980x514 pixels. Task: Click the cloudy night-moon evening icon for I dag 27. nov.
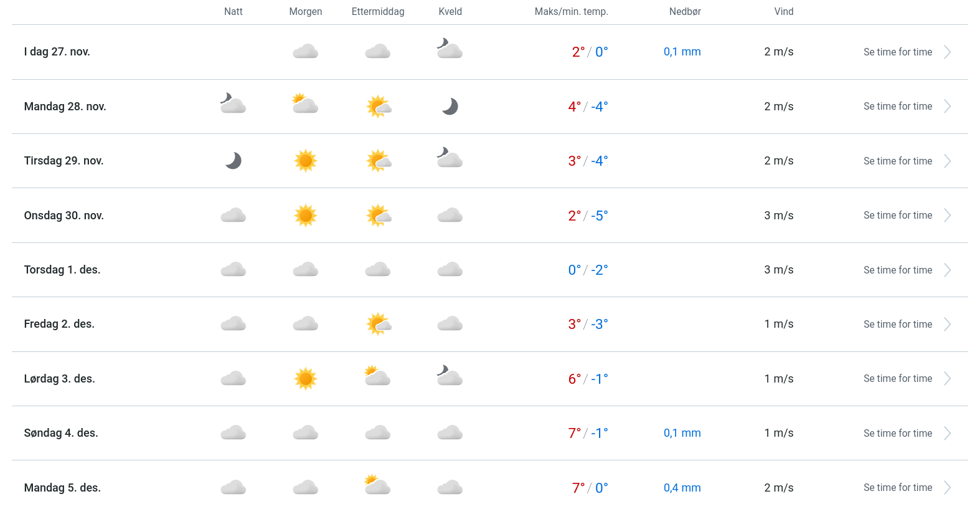click(x=450, y=49)
